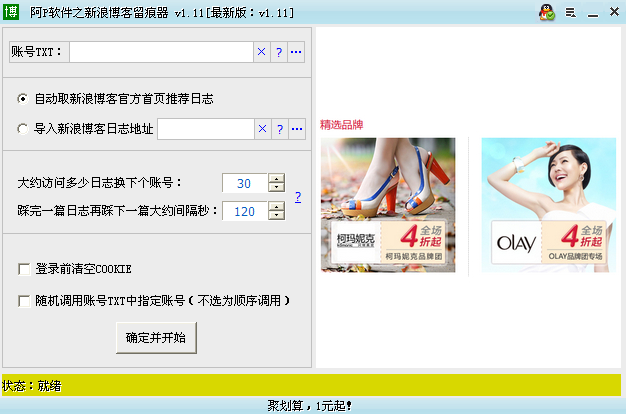Open the OLAY brand ad thumbnail
The width and height of the screenshot is (626, 414).
pyautogui.click(x=549, y=205)
